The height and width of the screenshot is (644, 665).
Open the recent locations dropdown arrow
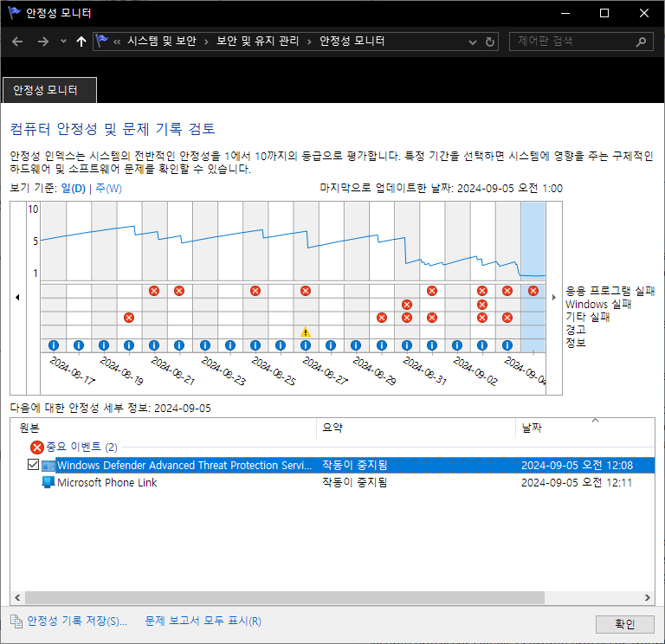click(x=63, y=42)
